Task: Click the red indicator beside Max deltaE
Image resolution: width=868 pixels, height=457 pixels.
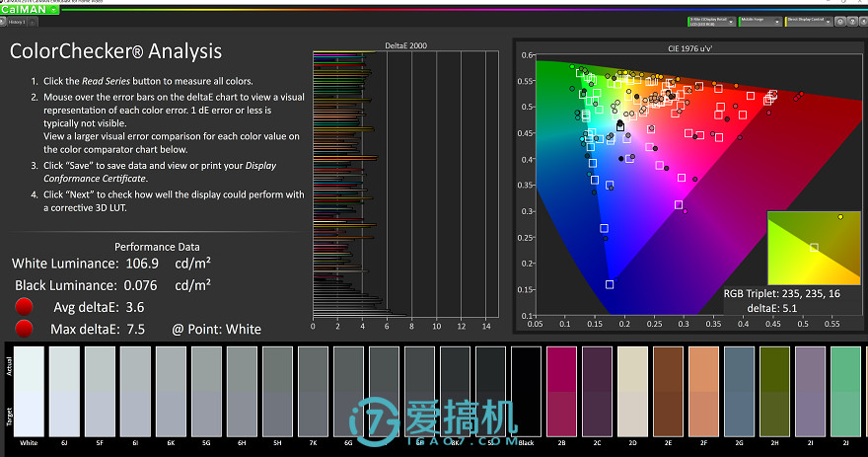Action: 24,329
